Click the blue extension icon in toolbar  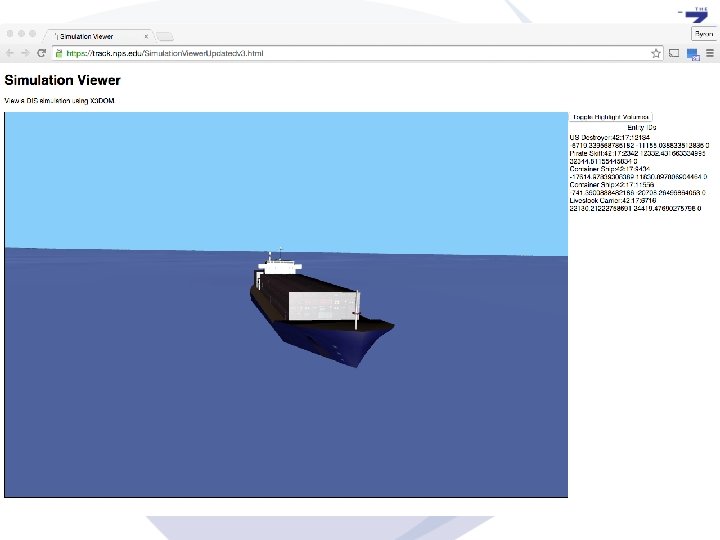tap(693, 54)
